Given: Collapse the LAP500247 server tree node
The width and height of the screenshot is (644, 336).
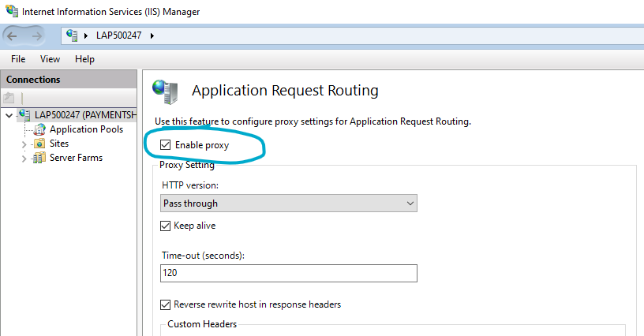Looking at the screenshot, I should pos(9,115).
